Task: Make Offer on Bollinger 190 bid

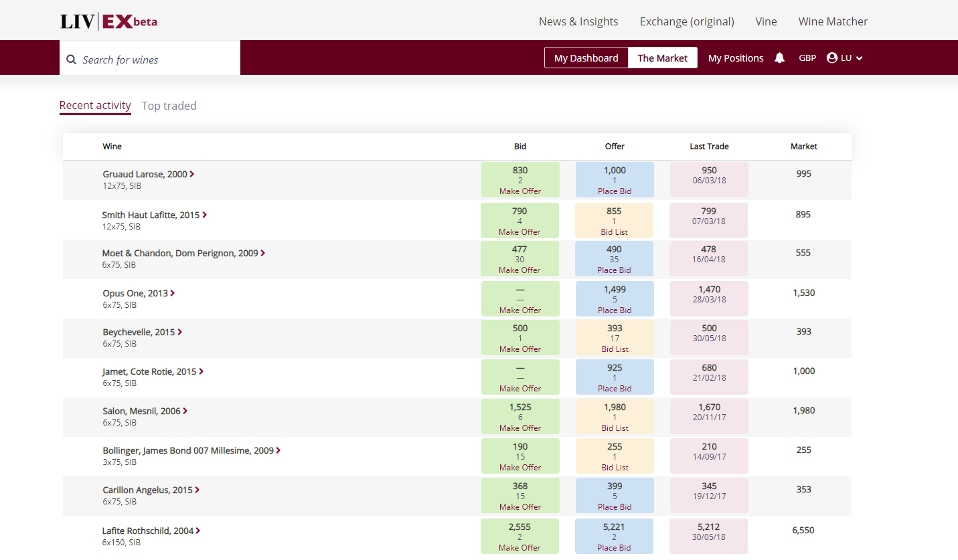Action: click(x=520, y=468)
